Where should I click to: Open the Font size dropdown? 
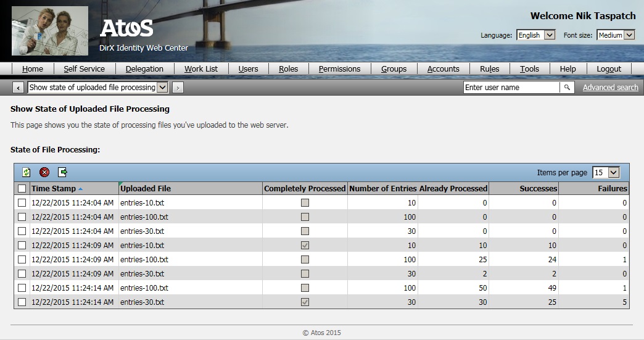615,35
